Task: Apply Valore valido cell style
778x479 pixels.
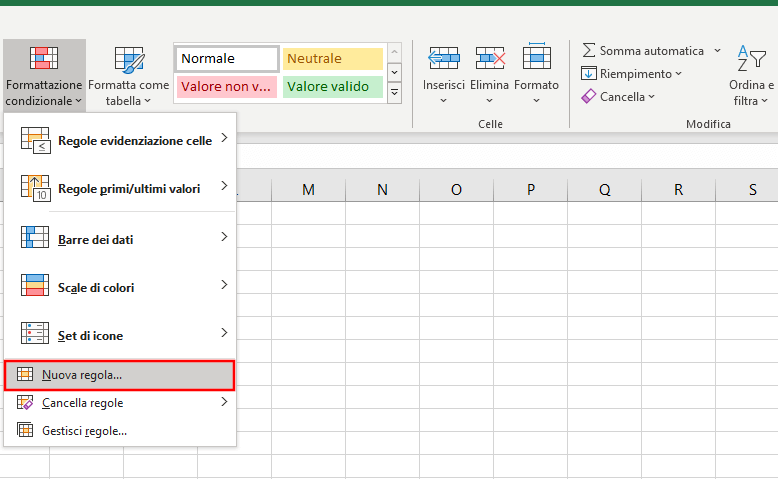Action: point(333,87)
